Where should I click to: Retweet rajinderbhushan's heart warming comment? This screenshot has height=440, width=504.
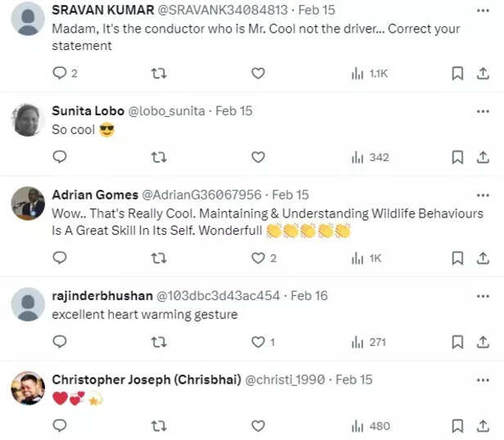[159, 342]
